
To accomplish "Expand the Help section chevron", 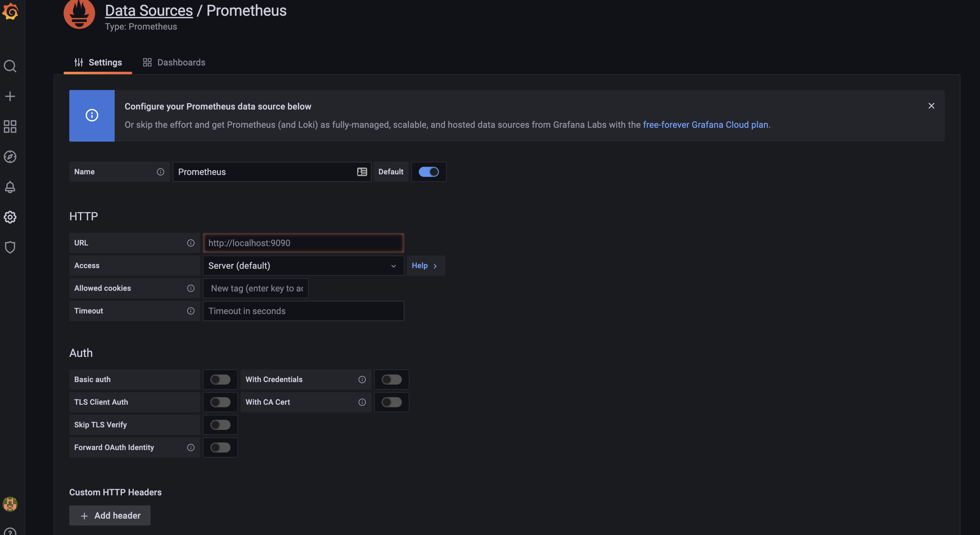I will [x=435, y=266].
